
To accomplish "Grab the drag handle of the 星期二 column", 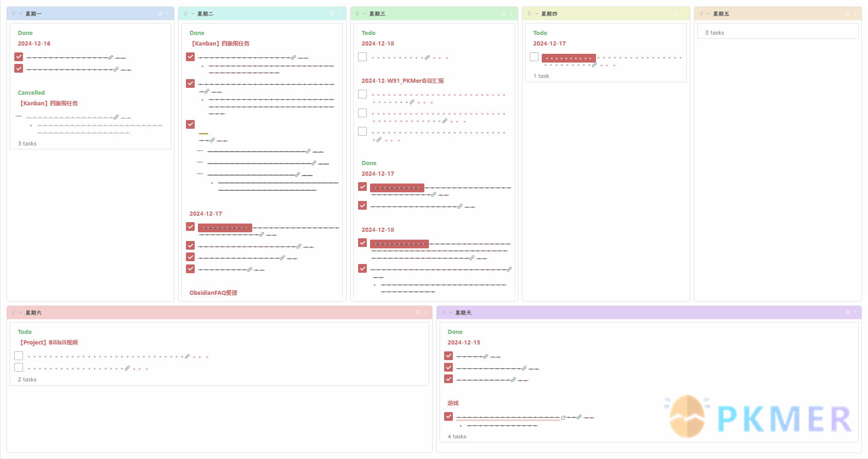I will coord(185,14).
